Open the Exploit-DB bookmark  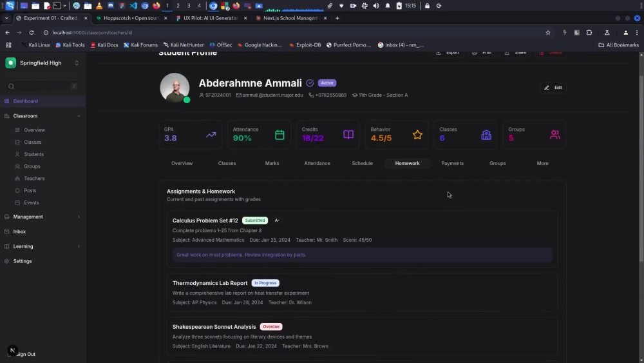pos(305,44)
